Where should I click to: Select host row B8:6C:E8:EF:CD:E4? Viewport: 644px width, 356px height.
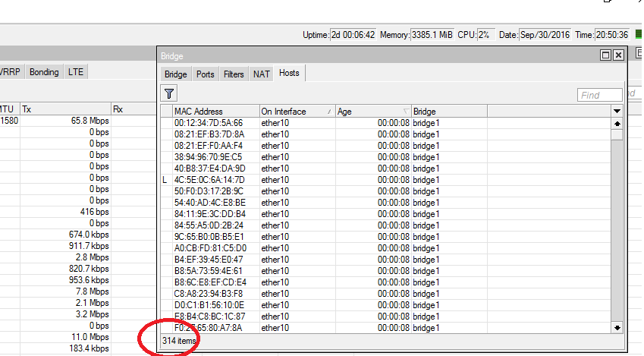385,282
